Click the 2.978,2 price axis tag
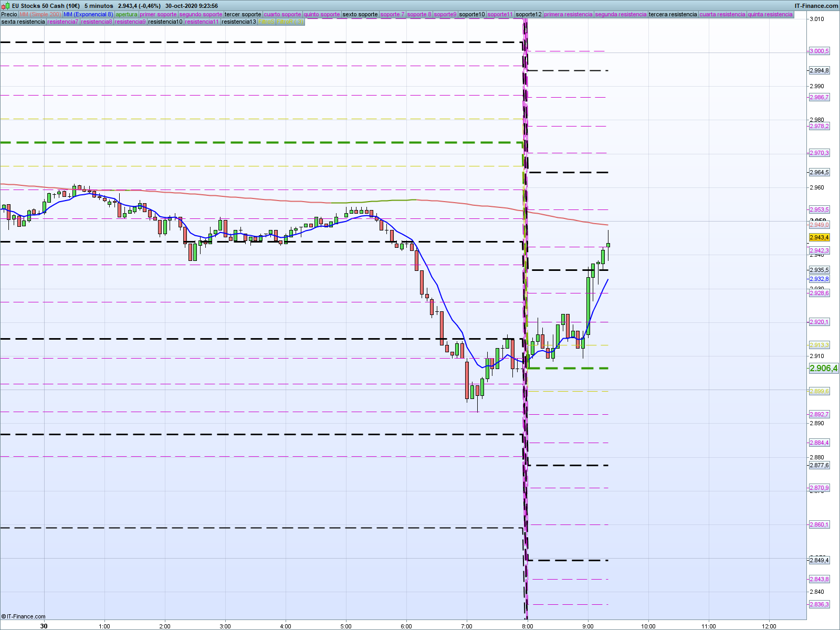The width and height of the screenshot is (840, 630). pyautogui.click(x=819, y=126)
